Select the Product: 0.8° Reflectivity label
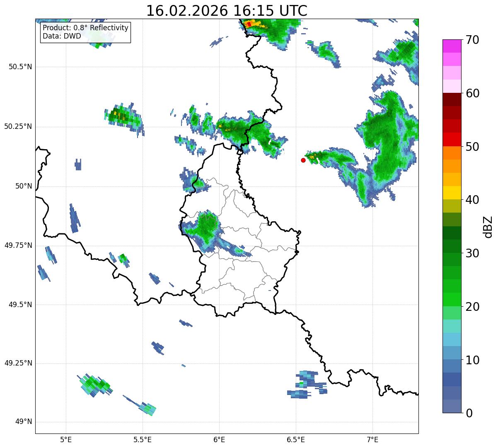The height and width of the screenshot is (448, 498). (x=85, y=28)
